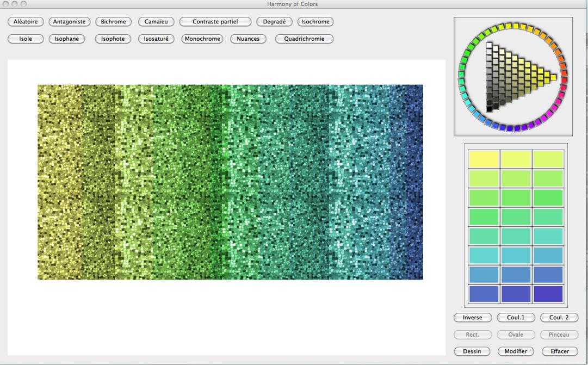The height and width of the screenshot is (365, 588).
Task: Pick the bottom-right indigo palette swatch
Action: pyautogui.click(x=548, y=294)
